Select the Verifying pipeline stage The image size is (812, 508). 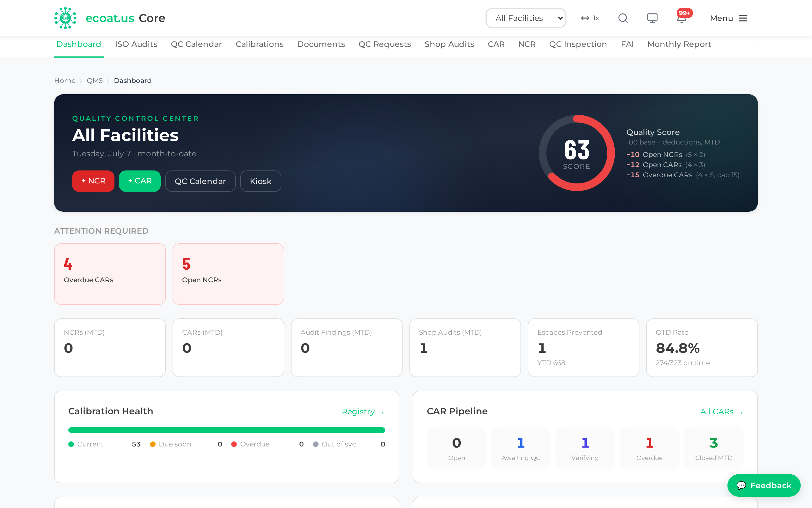coord(585,448)
